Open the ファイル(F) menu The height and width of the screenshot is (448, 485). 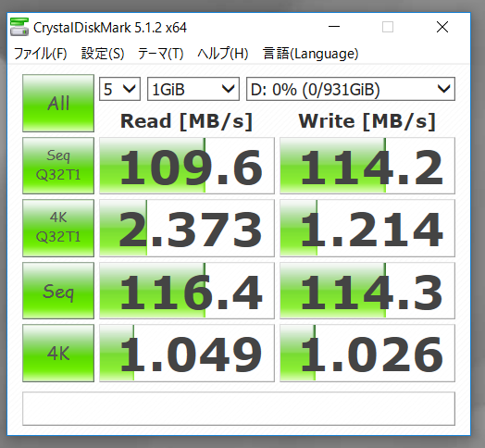pyautogui.click(x=41, y=54)
